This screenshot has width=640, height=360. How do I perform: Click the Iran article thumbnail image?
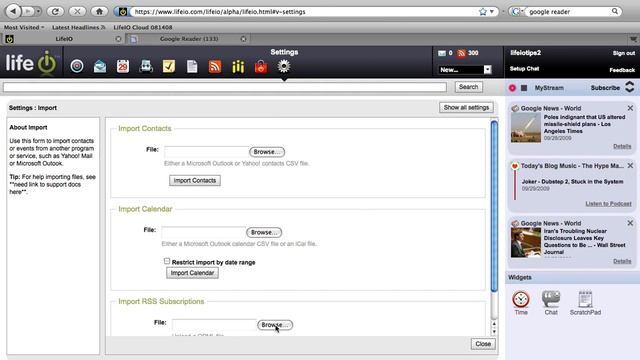(x=526, y=242)
